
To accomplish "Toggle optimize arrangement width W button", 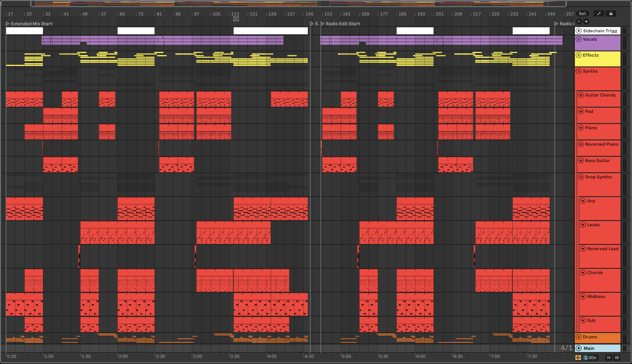I will [x=617, y=358].
